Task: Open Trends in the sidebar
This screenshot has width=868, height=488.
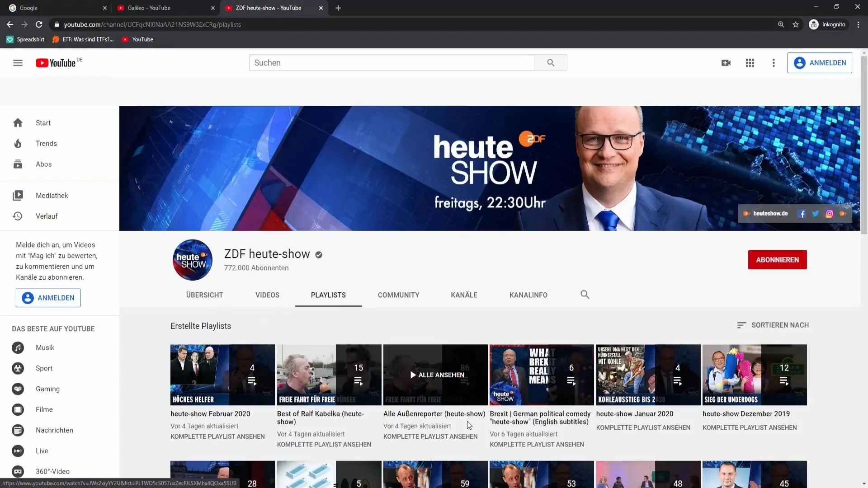Action: pos(46,143)
